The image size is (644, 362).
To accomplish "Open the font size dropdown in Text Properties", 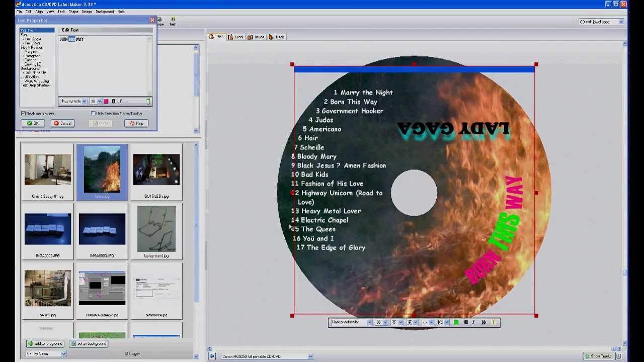I will (99, 101).
